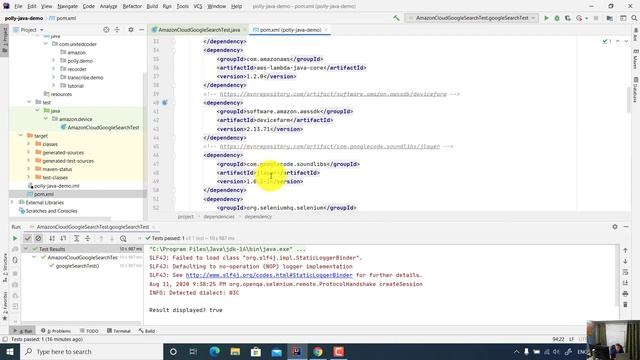Build project with the hammer icon
This screenshot has height=360, width=640.
tap(396, 18)
